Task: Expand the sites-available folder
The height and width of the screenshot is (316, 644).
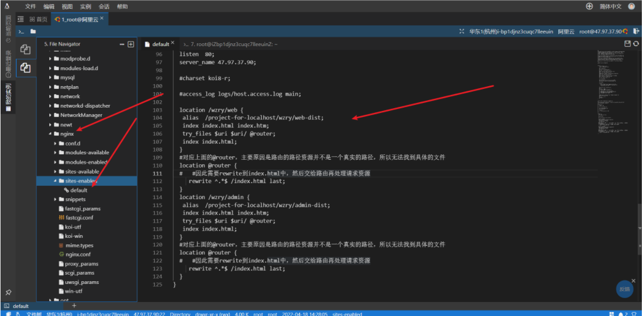Action: (x=55, y=171)
